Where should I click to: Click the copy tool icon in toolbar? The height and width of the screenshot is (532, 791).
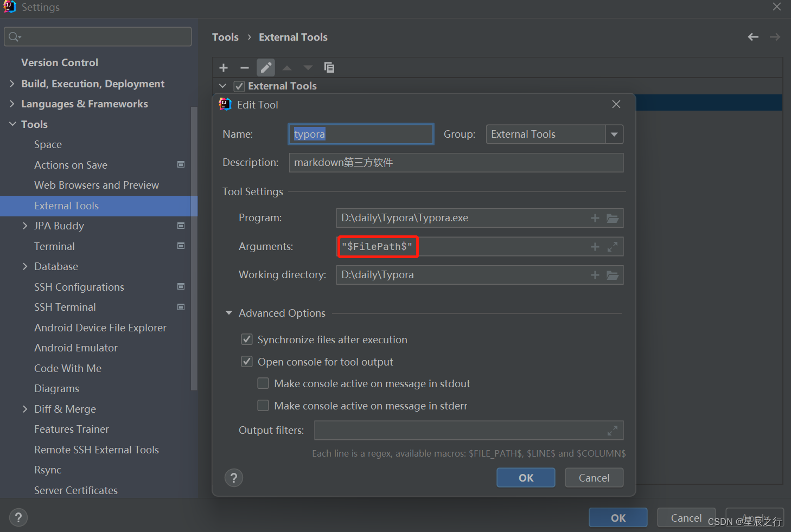click(329, 67)
